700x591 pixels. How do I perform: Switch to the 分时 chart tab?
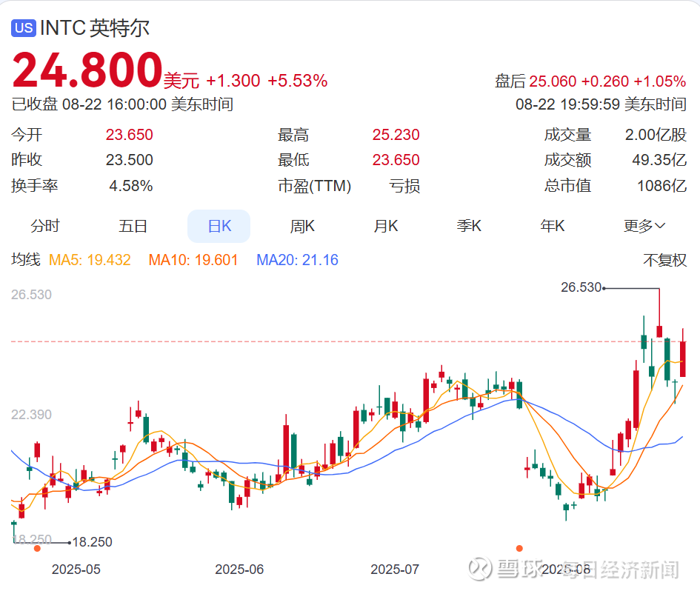[44, 226]
